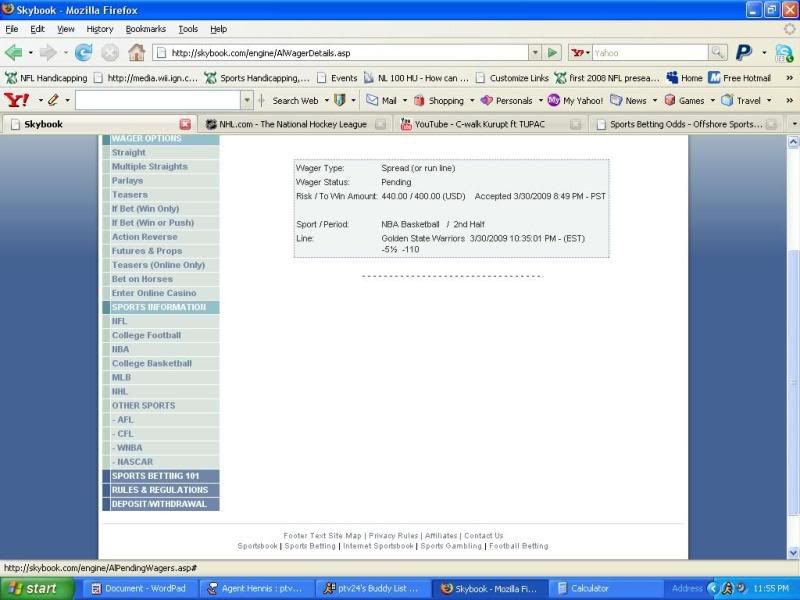Go back with the green Back arrow

click(x=14, y=53)
